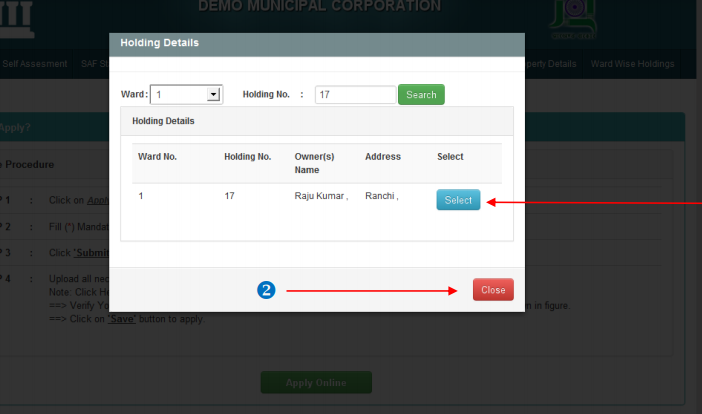Viewport: 702px width, 414px height.
Task: Click the Property Details menu item
Action: [x=551, y=64]
